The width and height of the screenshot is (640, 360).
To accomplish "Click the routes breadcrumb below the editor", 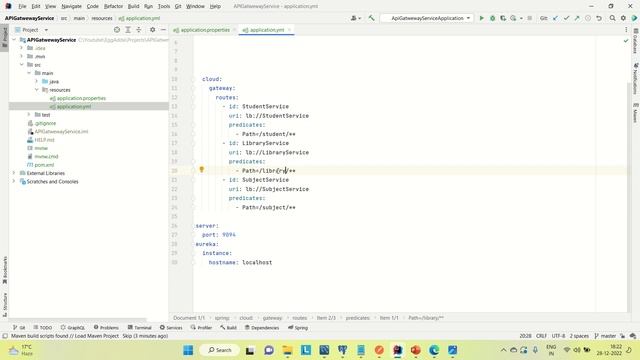I will (299, 318).
